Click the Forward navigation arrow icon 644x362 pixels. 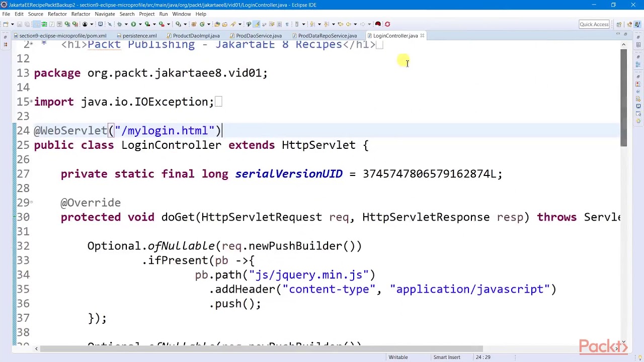(x=362, y=24)
